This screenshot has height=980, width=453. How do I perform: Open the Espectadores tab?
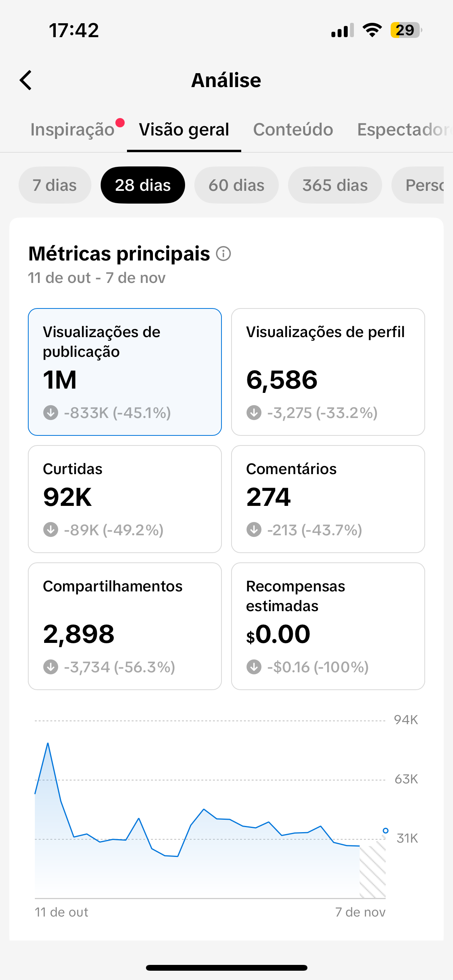pos(403,130)
